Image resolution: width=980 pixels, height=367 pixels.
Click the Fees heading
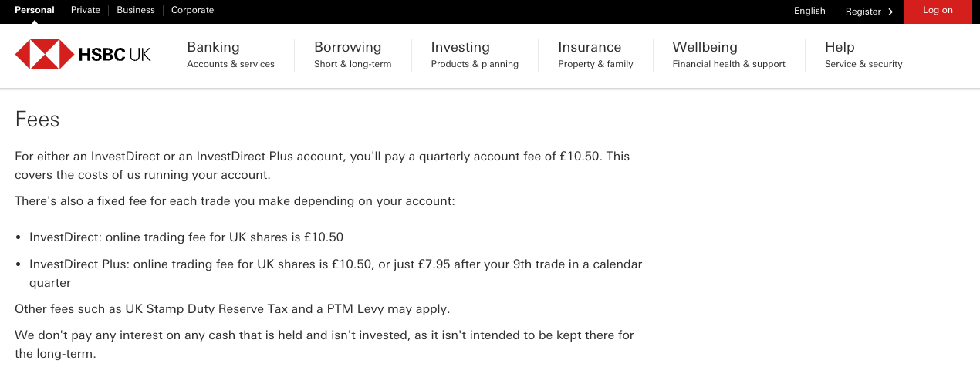click(x=37, y=120)
